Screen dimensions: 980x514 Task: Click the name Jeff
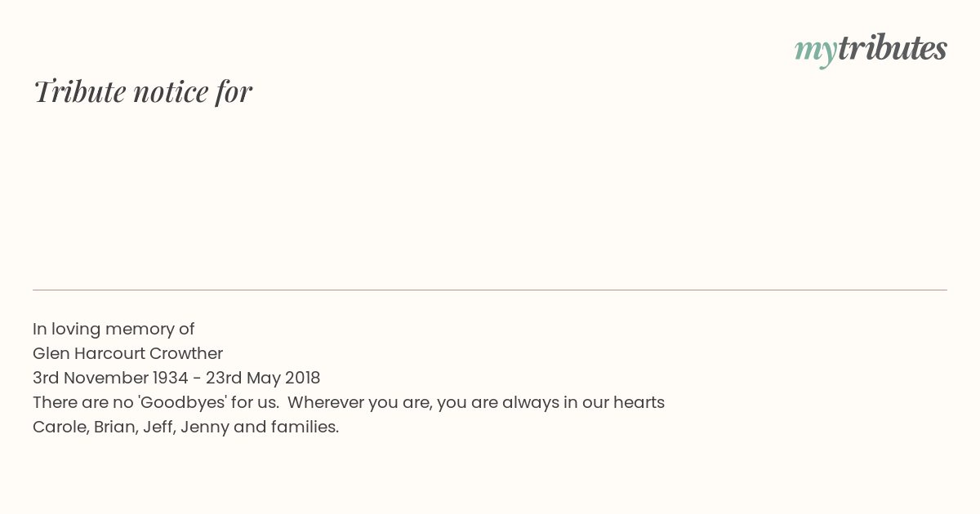[158, 427]
